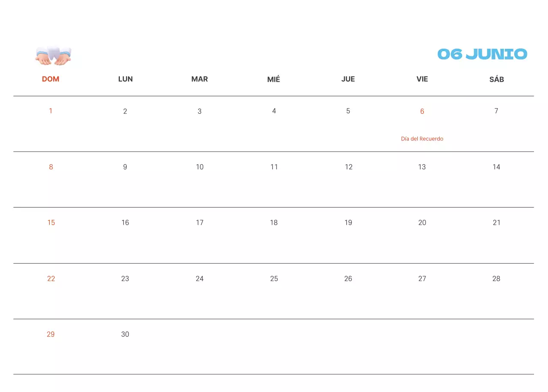Click the tooth and hands logo icon
The height and width of the screenshot is (392, 548).
(x=53, y=56)
